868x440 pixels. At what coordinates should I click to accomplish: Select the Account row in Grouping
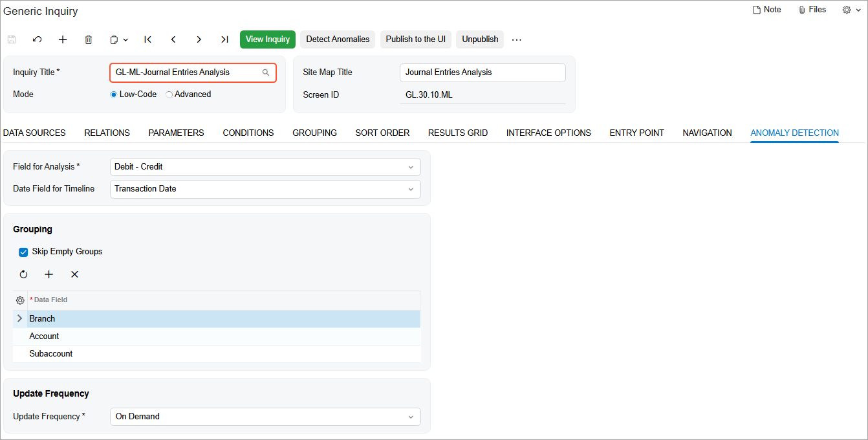coord(217,336)
